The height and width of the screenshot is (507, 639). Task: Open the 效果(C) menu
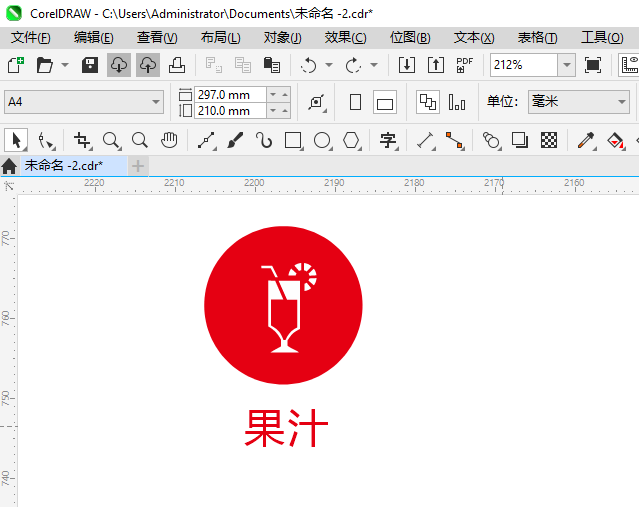click(x=345, y=38)
